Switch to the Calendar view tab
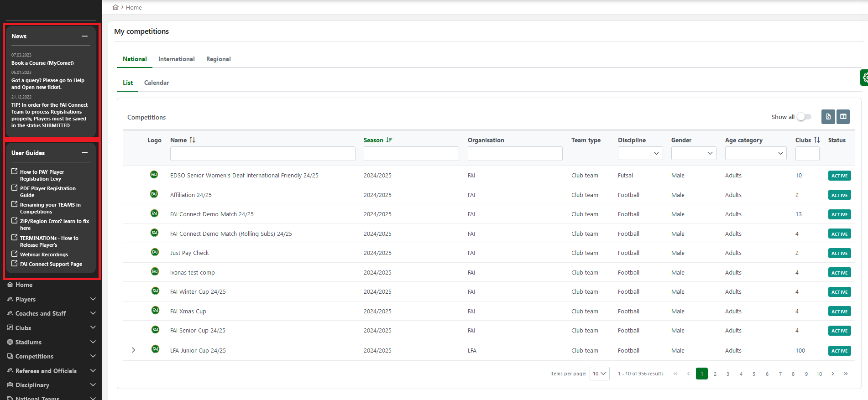This screenshot has width=868, height=400. click(x=156, y=83)
